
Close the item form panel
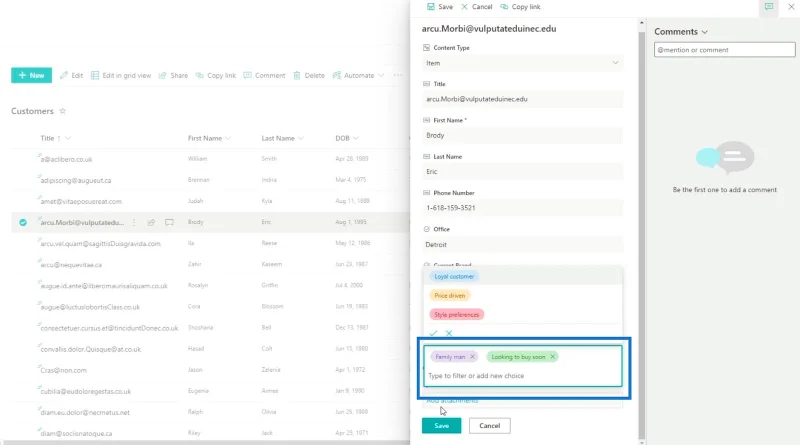tap(791, 7)
